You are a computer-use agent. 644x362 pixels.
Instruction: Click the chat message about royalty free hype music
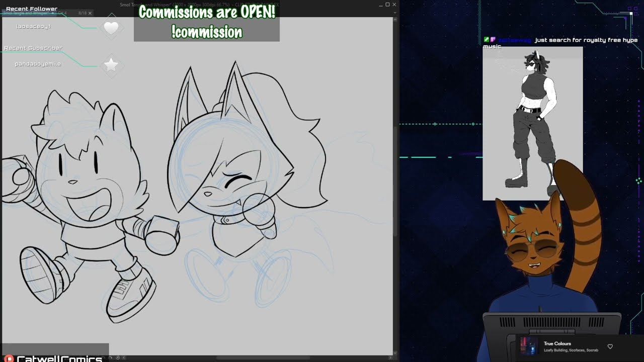(560, 43)
